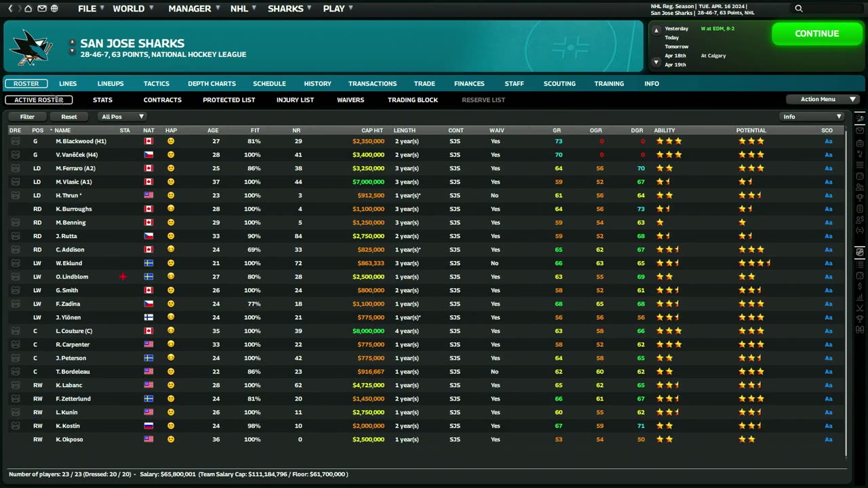Click potential stars for T. Bordeleau
Viewport: 868px width, 488px height.
pos(751,371)
